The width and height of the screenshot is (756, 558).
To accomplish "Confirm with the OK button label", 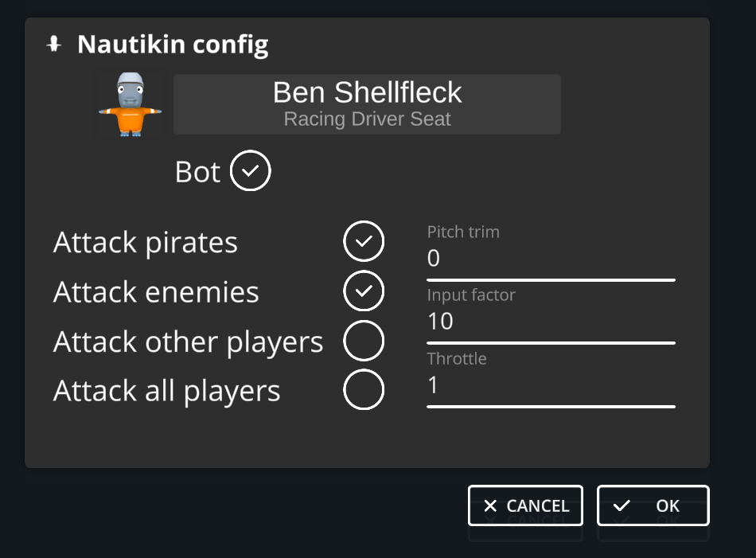I will (668, 506).
